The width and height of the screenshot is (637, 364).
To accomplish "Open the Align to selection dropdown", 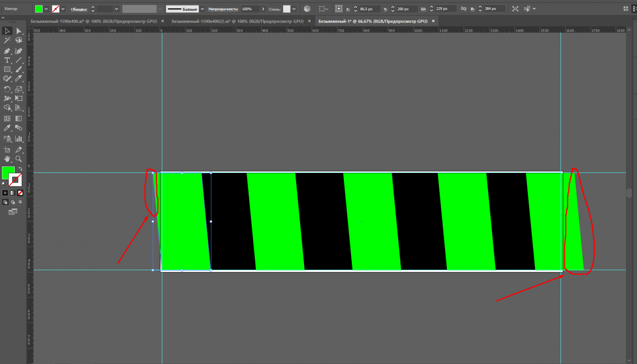I will (324, 9).
